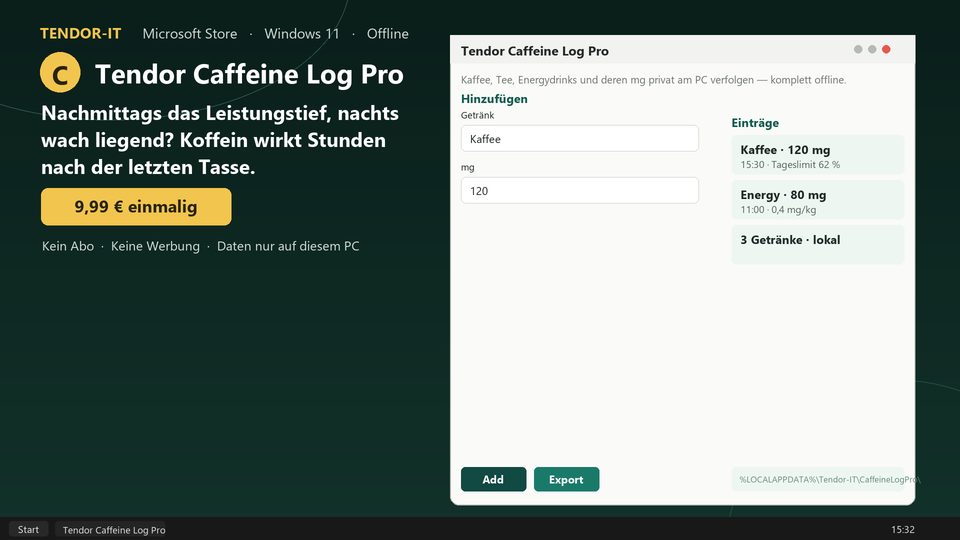Screen dimensions: 960x540
Task: Click Daten nur auf diesem PC text
Action: click(x=288, y=246)
